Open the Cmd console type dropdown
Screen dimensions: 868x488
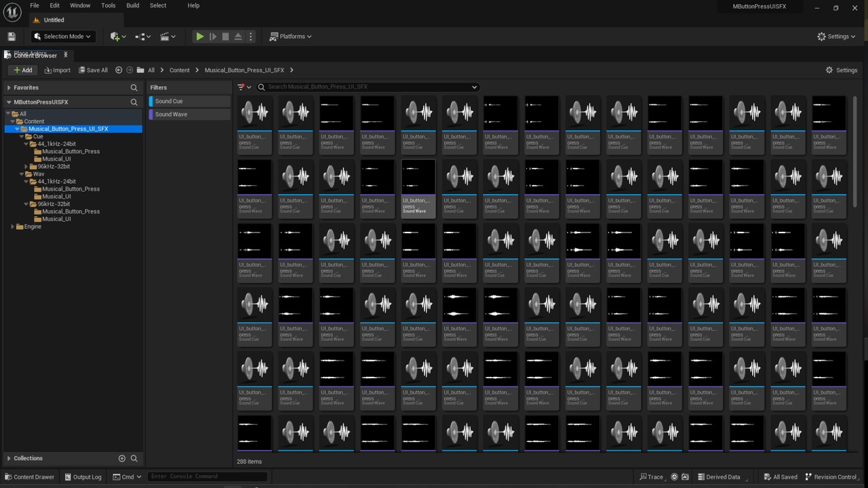(127, 477)
